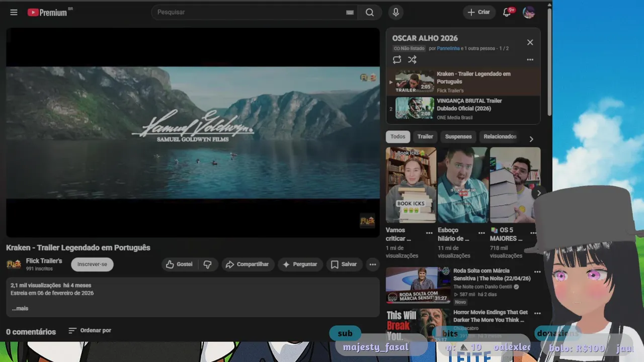Viewport: 644px width, 362px height.
Task: Open the notifications bell
Action: 507,12
